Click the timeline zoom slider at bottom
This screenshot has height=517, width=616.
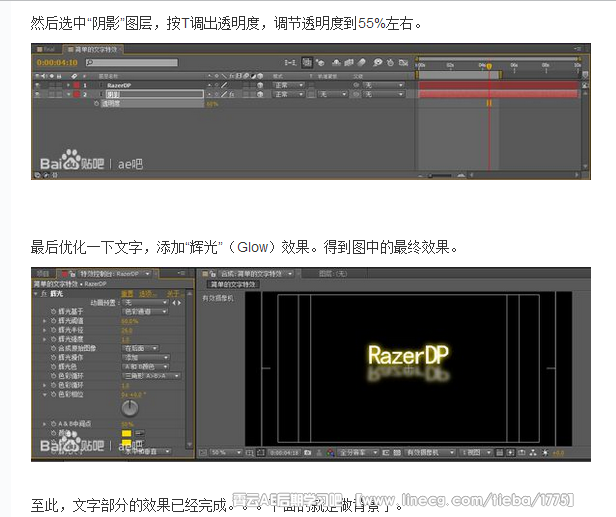440,175
